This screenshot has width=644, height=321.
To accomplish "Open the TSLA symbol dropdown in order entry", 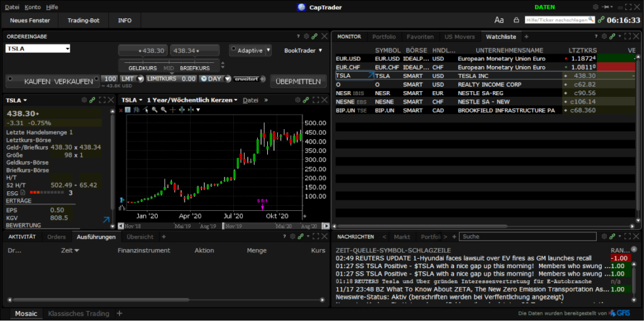I will (x=67, y=49).
